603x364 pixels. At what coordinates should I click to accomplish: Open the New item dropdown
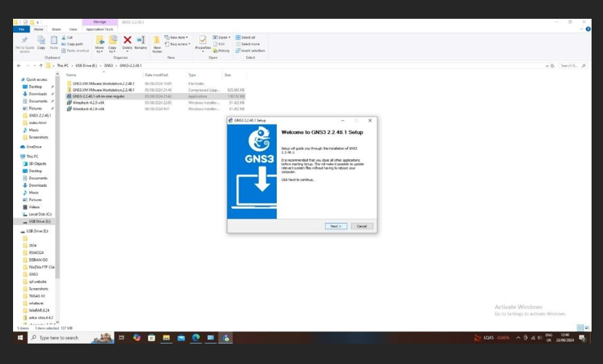click(x=176, y=38)
